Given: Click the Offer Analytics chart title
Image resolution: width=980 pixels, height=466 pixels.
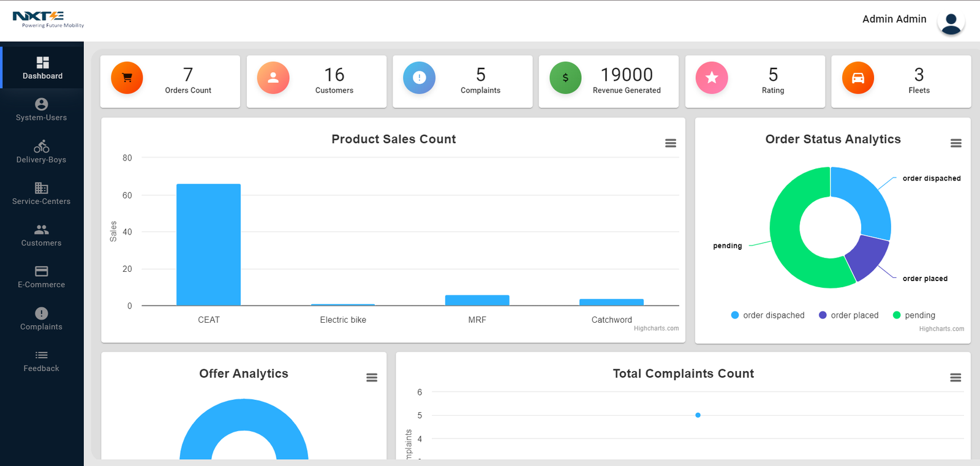Looking at the screenshot, I should [x=244, y=374].
